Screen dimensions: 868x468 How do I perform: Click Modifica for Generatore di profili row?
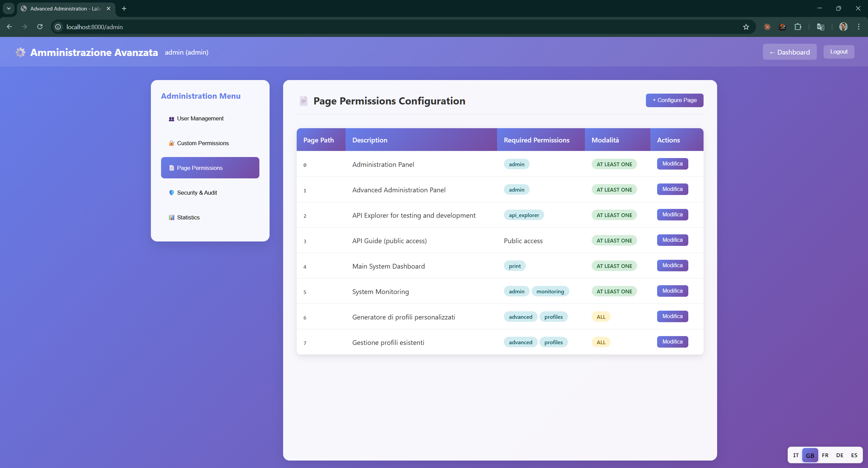672,316
